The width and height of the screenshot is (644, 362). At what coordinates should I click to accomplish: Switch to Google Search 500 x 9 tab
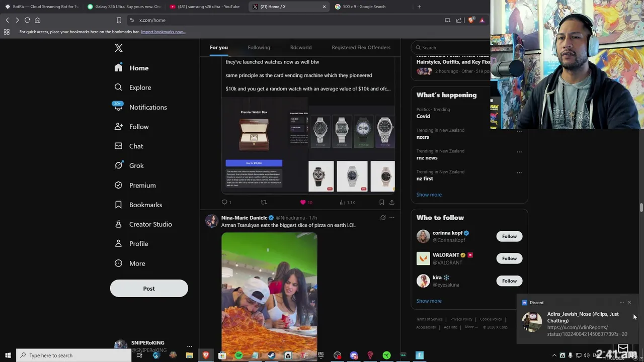click(370, 7)
